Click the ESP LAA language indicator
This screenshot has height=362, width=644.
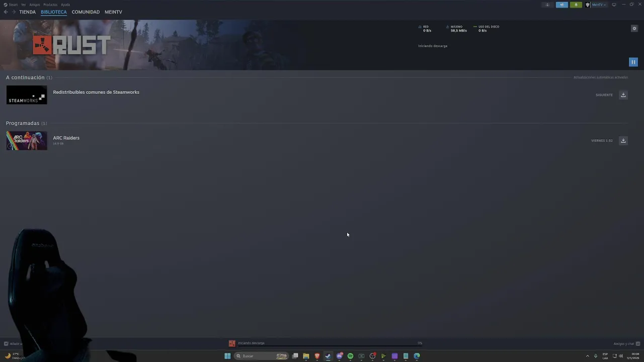click(605, 356)
